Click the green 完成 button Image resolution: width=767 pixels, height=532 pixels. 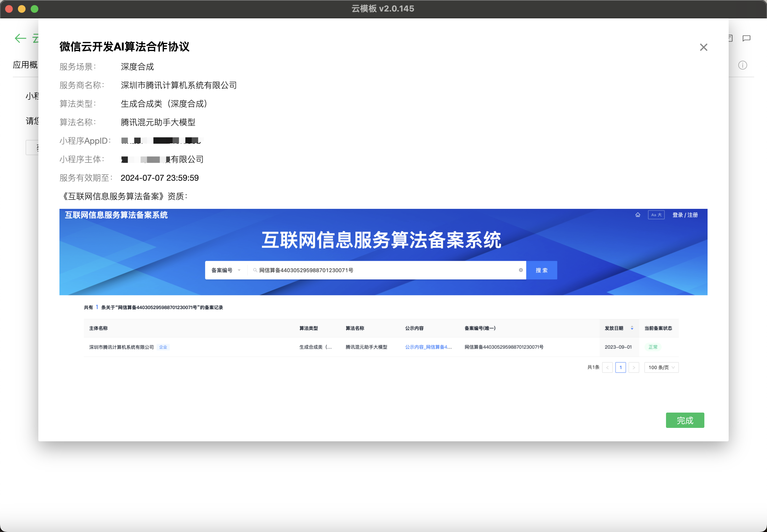[x=685, y=420]
